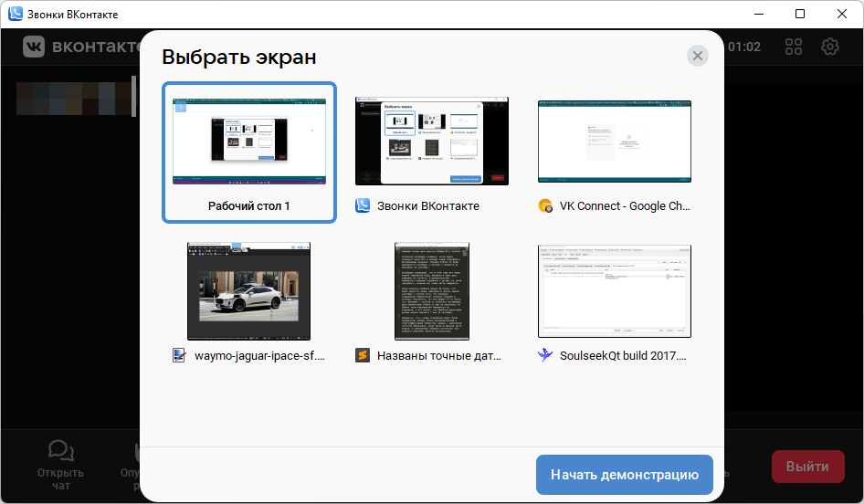Open chat using Открыть чат icon
Viewport: 864px width, 504px height.
[60, 451]
